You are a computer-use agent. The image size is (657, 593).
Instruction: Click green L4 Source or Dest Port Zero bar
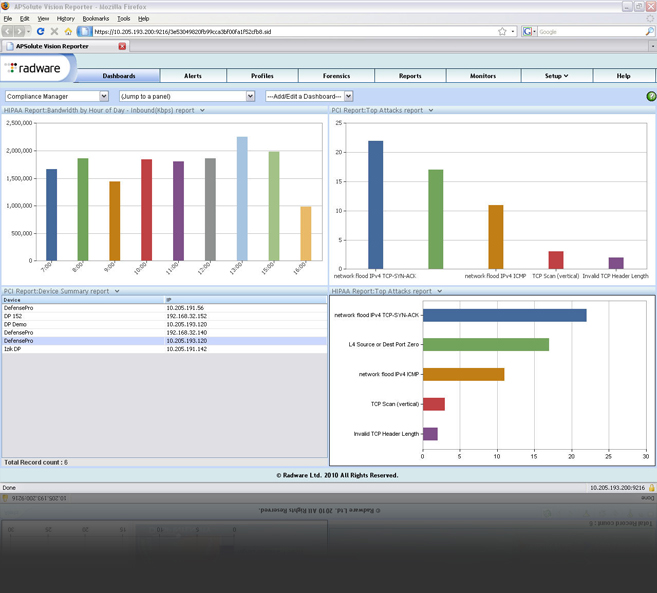click(x=486, y=344)
